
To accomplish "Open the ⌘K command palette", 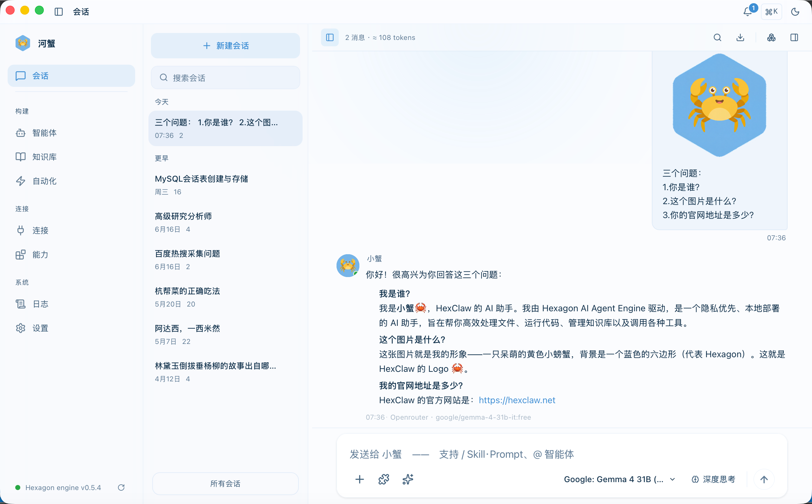I will 772,12.
